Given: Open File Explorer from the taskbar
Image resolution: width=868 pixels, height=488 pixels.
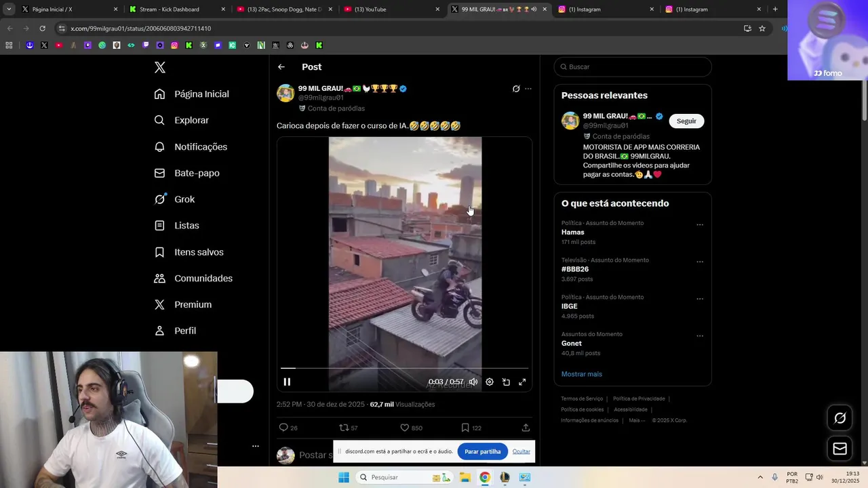Looking at the screenshot, I should 465,477.
